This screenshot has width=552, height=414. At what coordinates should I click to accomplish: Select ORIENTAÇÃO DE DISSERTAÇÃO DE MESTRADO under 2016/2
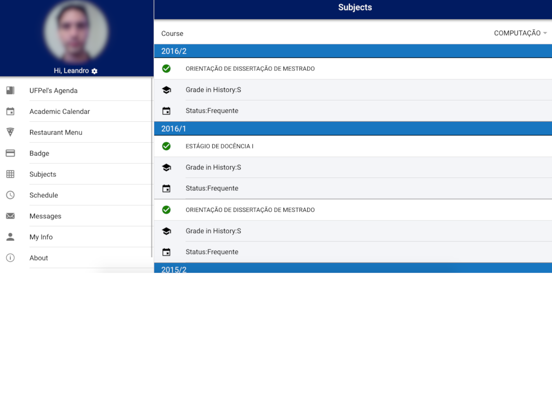(250, 69)
